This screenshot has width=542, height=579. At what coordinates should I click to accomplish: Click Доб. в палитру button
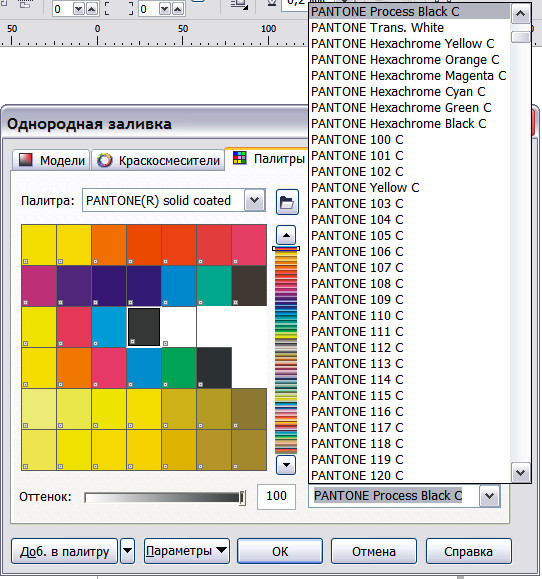click(x=64, y=551)
